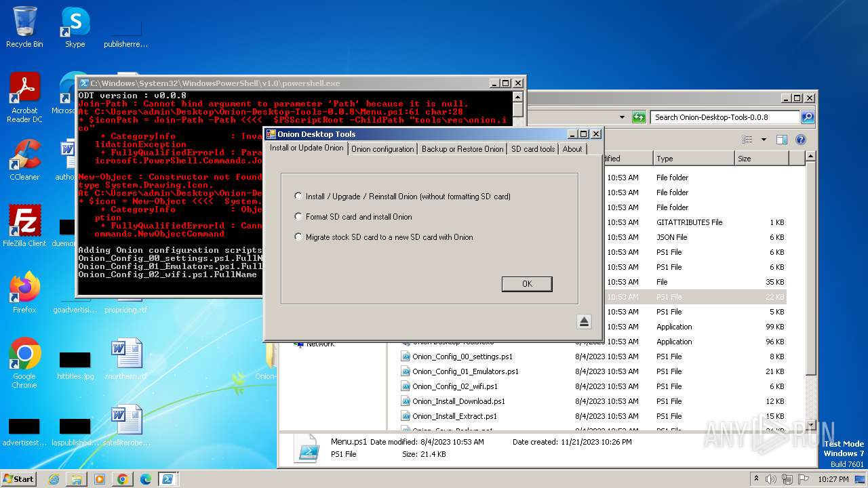868x488 pixels.
Task: Open the FileZilla Client desktop icon
Action: (24, 226)
